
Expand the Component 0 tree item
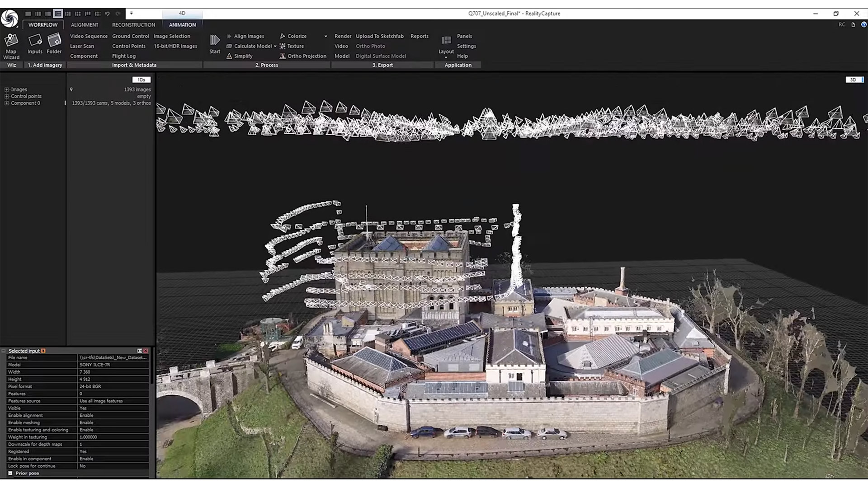click(6, 103)
